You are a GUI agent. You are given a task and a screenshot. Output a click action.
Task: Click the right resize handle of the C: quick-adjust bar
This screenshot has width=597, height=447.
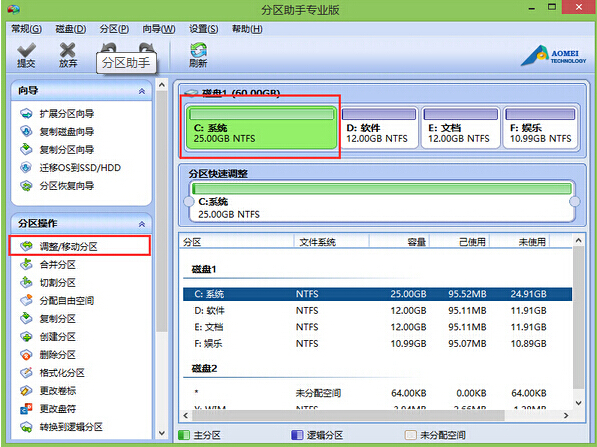pyautogui.click(x=575, y=201)
